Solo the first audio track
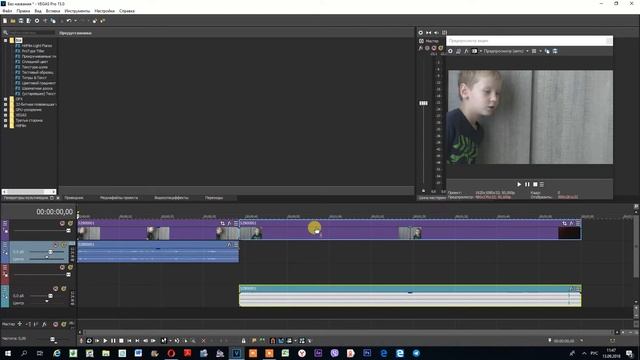Image resolution: width=640 pixels, height=360 pixels. click(64, 245)
